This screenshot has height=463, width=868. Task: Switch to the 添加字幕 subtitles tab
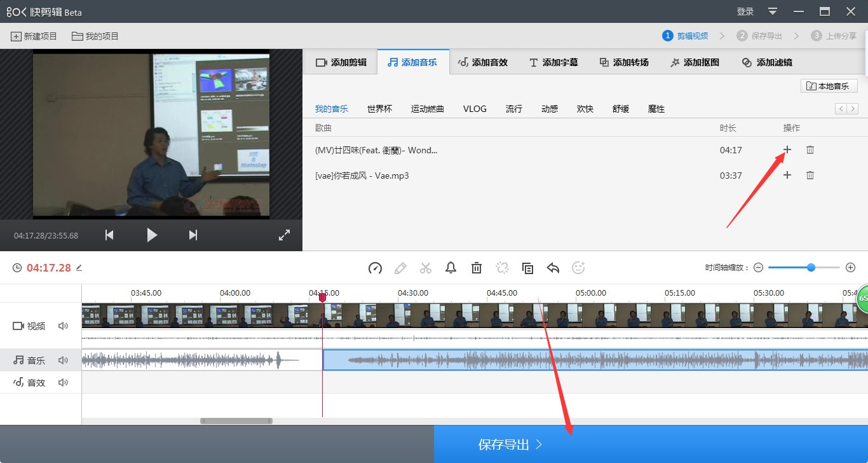[x=553, y=62]
